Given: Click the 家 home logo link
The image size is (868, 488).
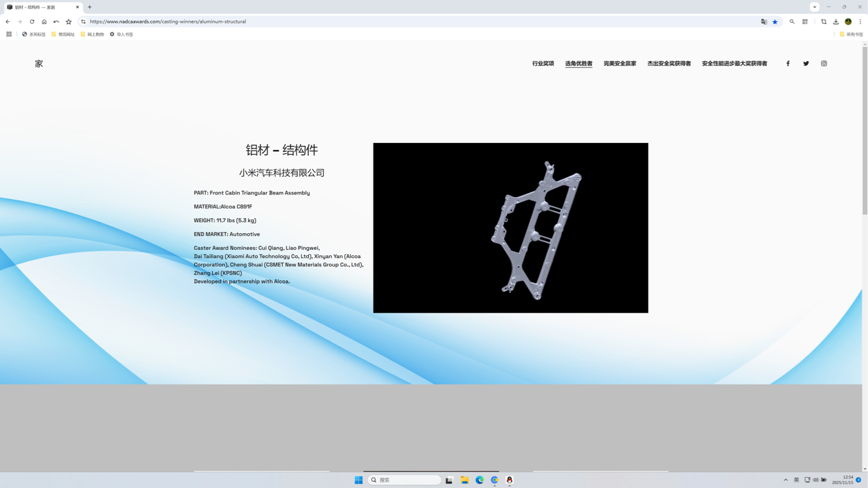Looking at the screenshot, I should point(39,64).
